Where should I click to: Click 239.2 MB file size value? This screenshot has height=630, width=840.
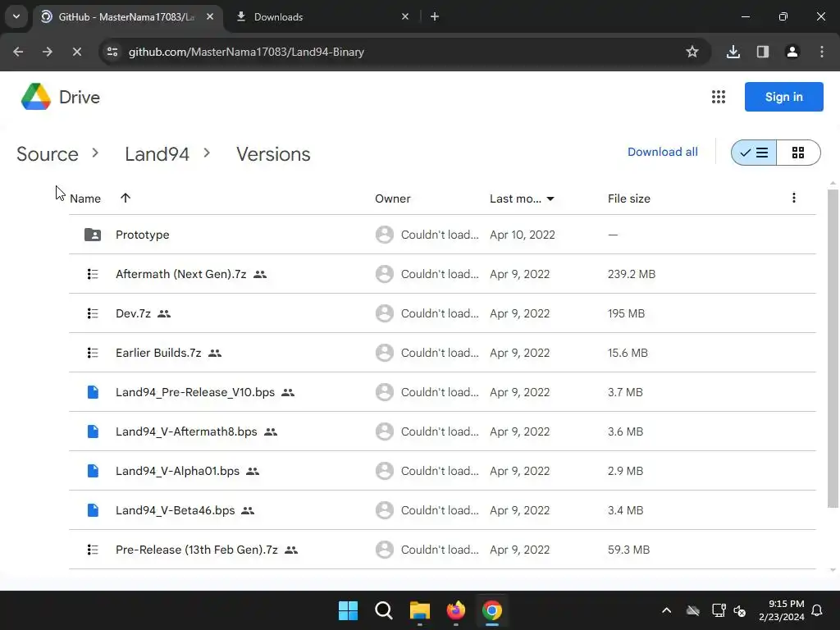tap(632, 274)
